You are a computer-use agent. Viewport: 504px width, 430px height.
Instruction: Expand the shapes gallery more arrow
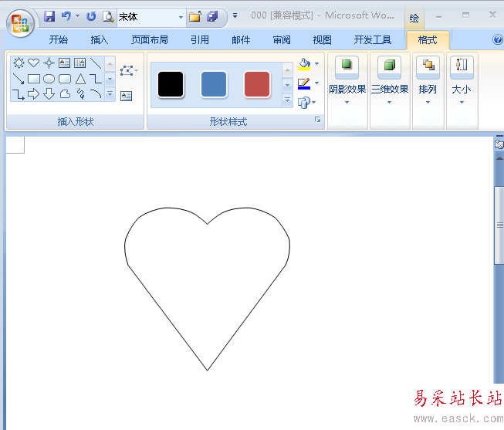coord(110,94)
